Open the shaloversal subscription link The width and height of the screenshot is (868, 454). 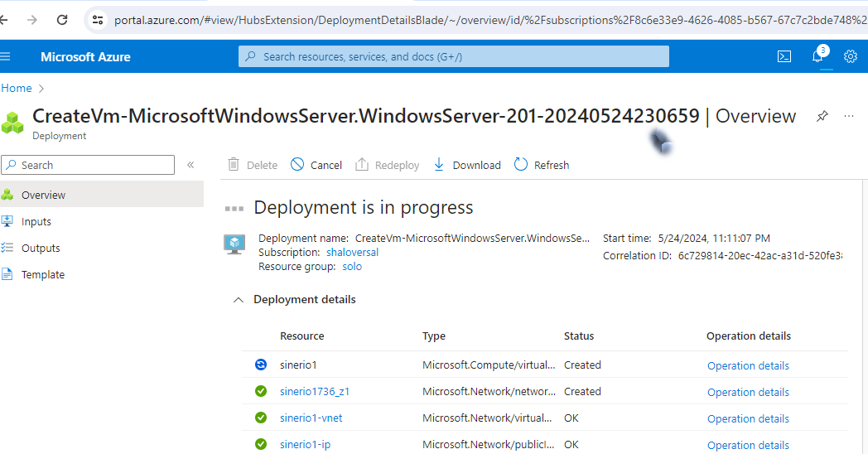point(352,252)
